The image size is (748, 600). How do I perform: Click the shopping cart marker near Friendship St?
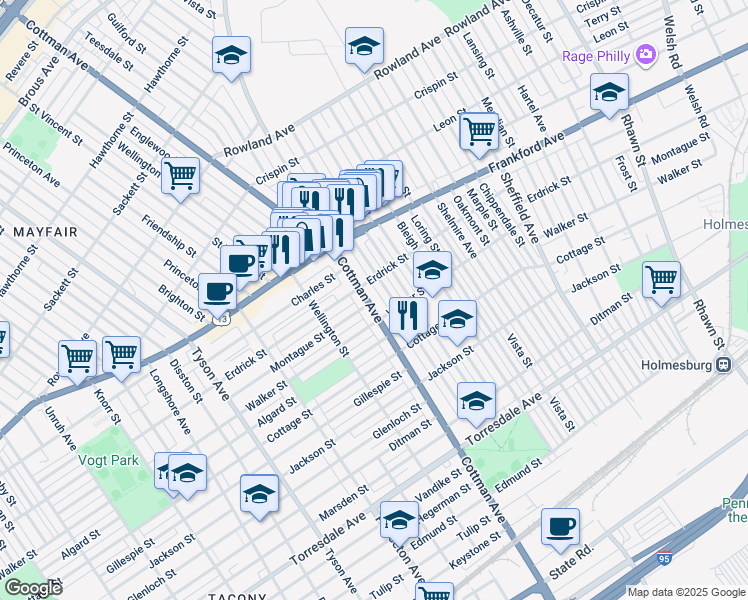180,174
